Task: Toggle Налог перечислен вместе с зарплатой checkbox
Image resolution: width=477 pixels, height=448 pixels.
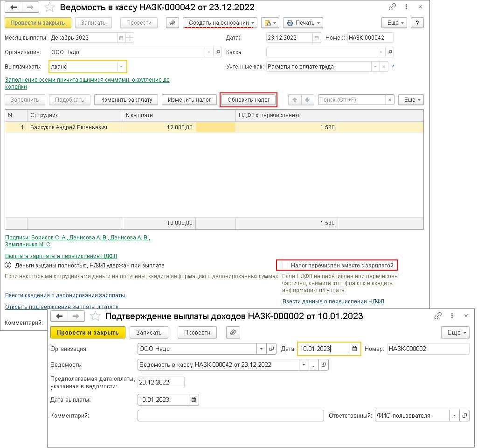Action: pyautogui.click(x=285, y=266)
